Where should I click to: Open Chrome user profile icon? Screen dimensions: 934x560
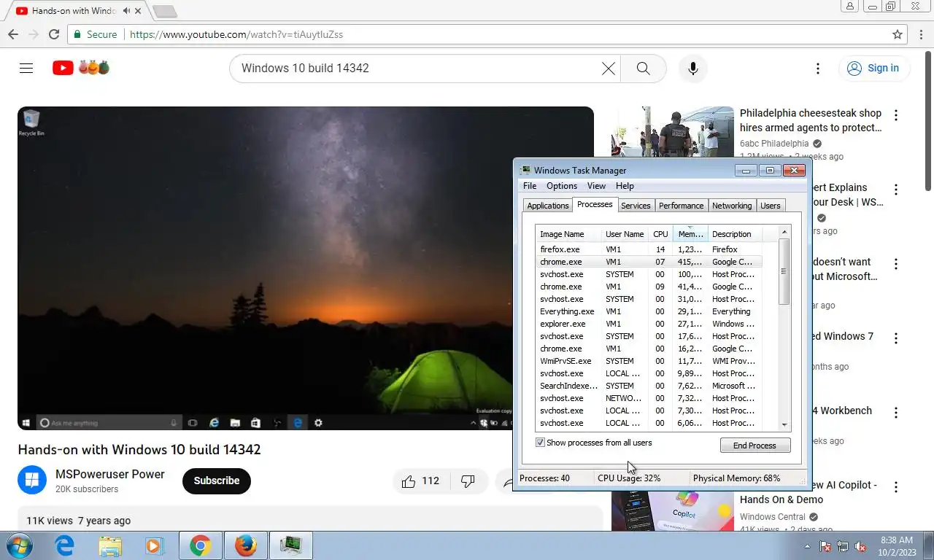click(x=850, y=6)
